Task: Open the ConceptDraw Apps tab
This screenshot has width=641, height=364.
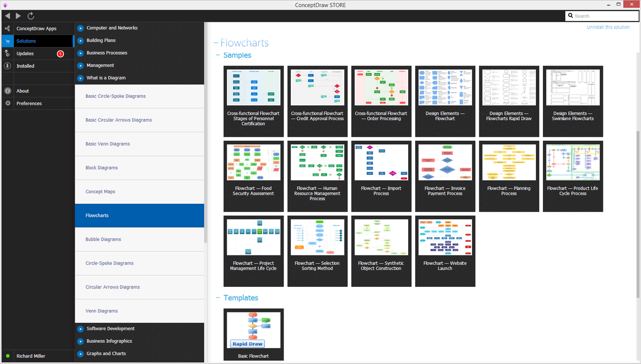Action: tap(38, 29)
